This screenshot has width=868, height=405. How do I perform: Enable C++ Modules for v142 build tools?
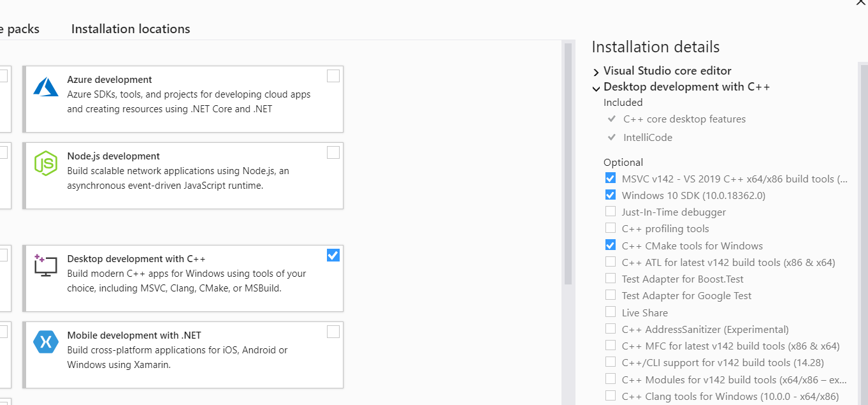coord(611,379)
